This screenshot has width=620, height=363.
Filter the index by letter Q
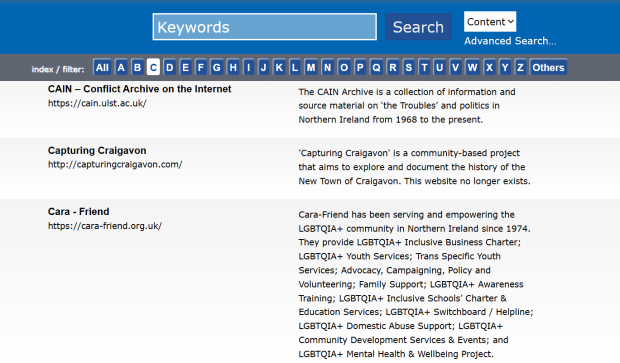(376, 67)
